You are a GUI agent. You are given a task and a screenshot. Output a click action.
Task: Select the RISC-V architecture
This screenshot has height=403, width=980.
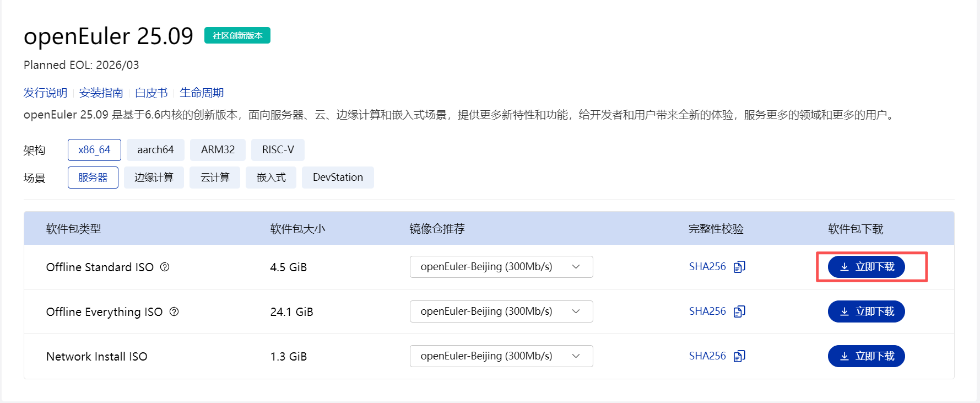278,150
